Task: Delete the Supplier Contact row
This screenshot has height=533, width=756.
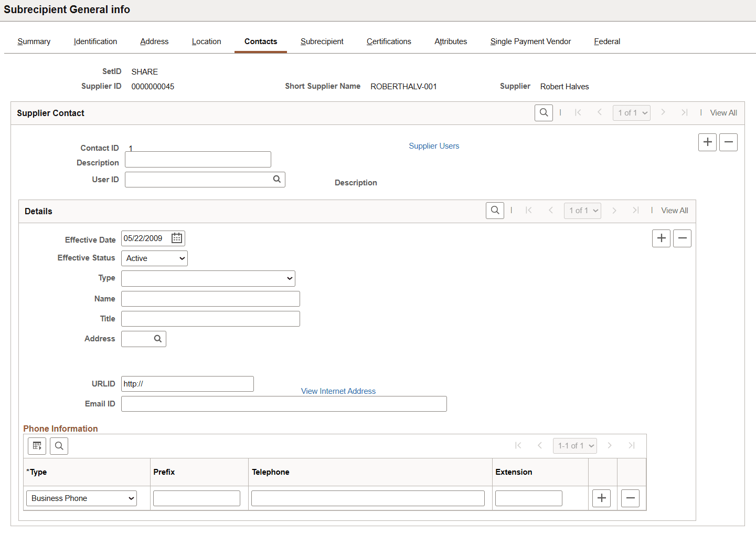Action: pyautogui.click(x=728, y=142)
